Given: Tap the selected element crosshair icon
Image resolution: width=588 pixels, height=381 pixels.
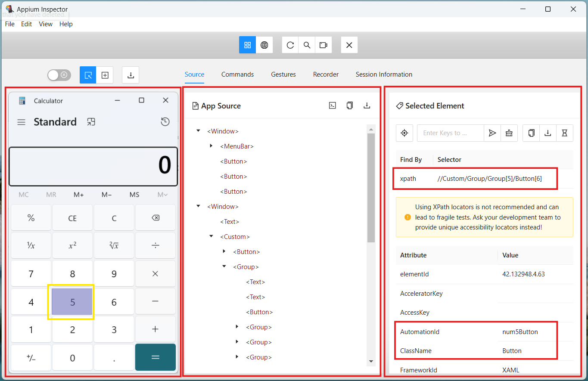Looking at the screenshot, I should [x=404, y=133].
